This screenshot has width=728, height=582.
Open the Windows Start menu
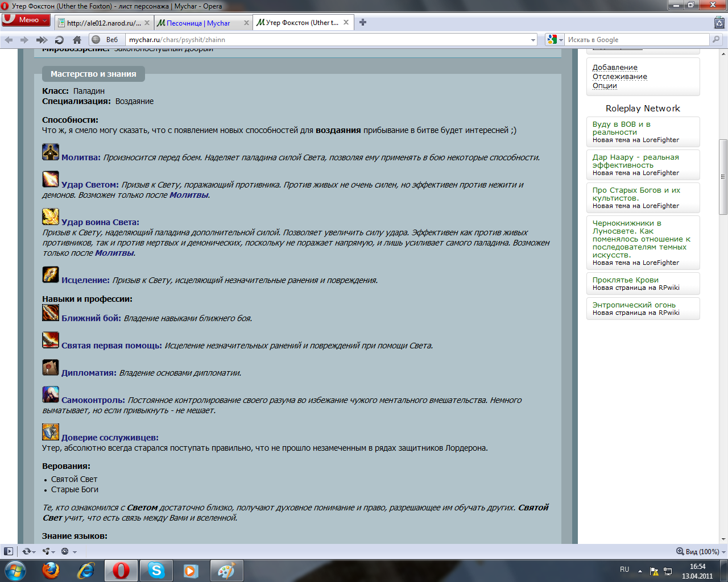[15, 570]
